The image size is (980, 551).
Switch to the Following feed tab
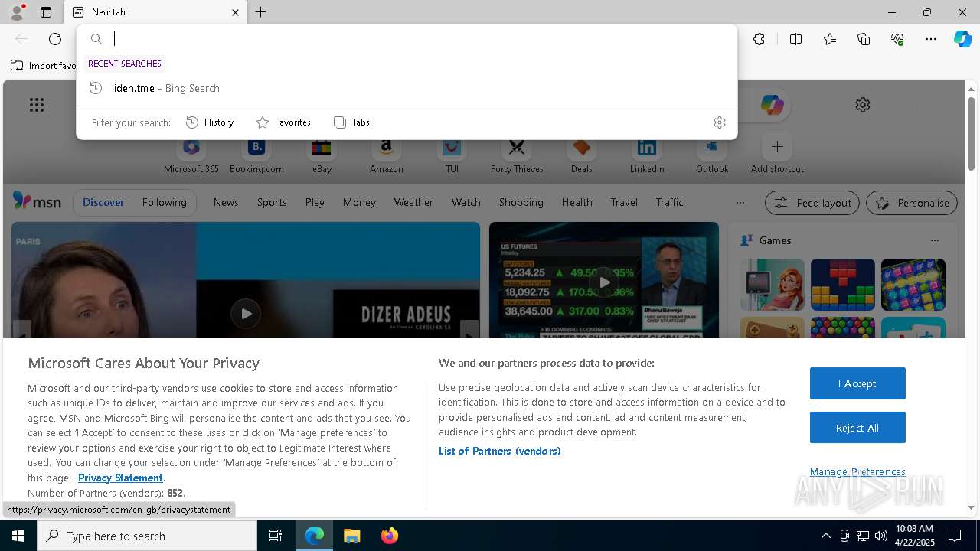[x=164, y=202]
